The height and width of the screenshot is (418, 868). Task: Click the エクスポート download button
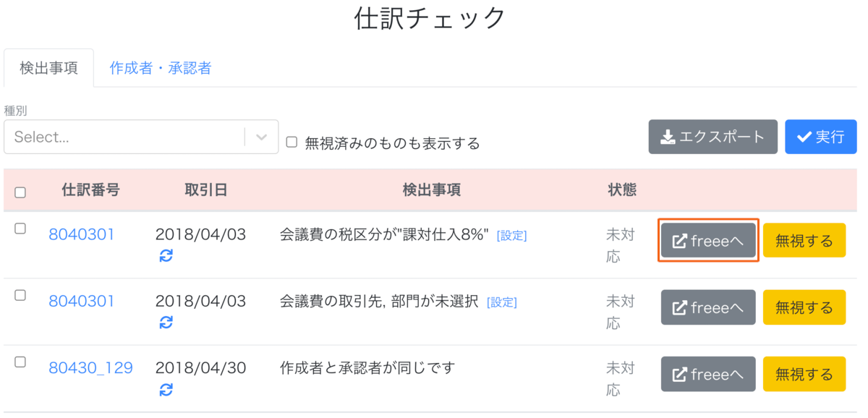713,137
